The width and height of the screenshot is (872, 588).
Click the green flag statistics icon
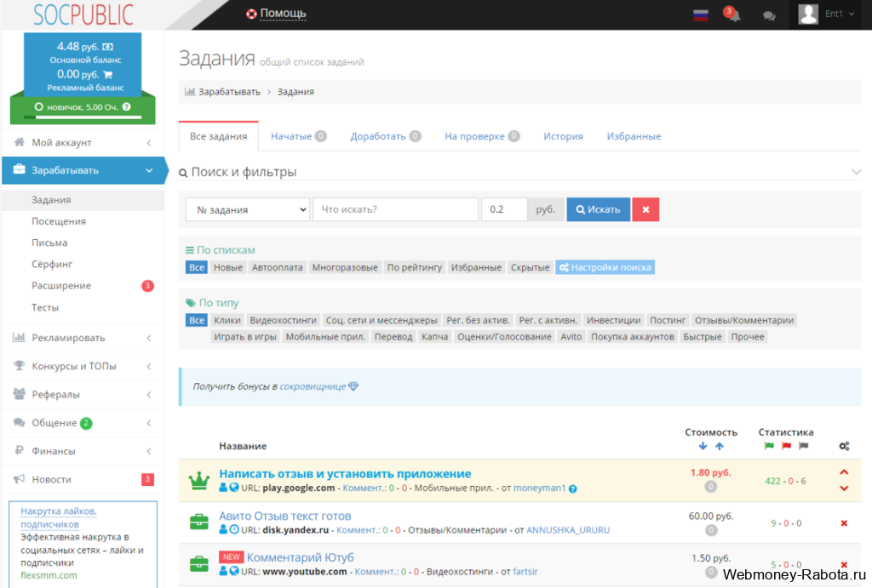pyautogui.click(x=769, y=446)
